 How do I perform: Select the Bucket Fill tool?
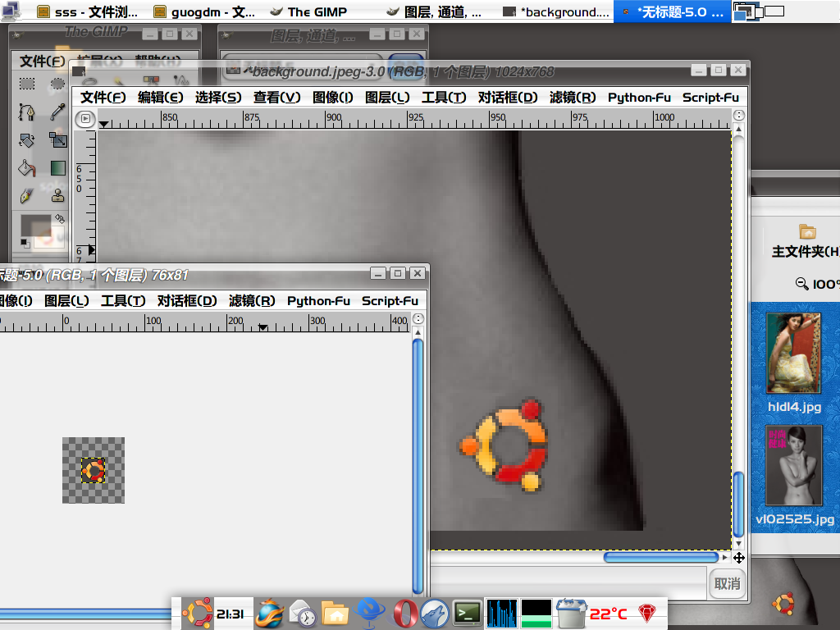(x=27, y=168)
